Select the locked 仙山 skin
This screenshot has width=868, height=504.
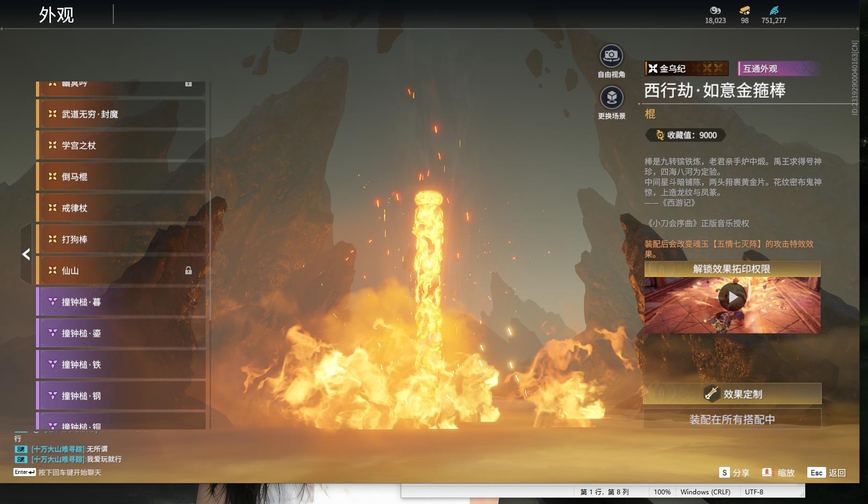121,271
